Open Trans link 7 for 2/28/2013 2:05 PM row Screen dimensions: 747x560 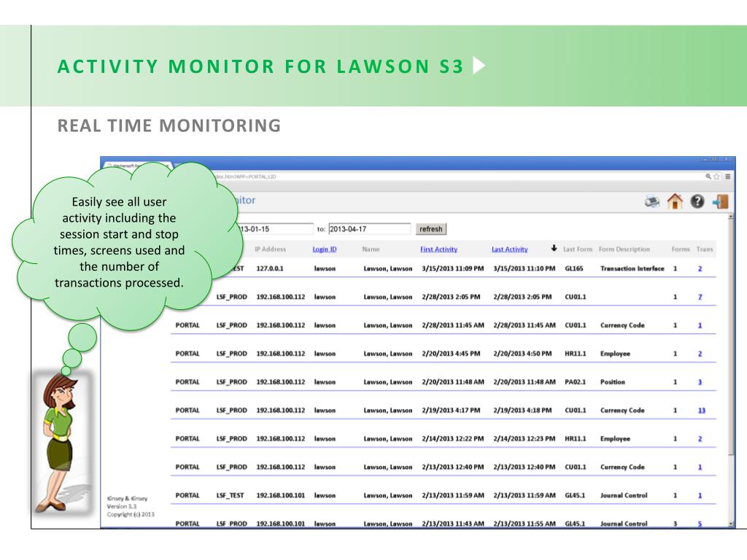(700, 297)
